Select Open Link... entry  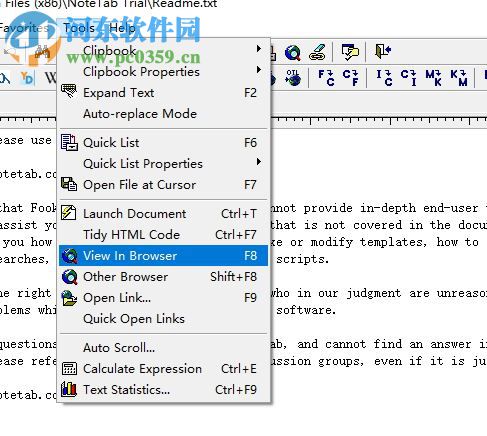(x=164, y=298)
